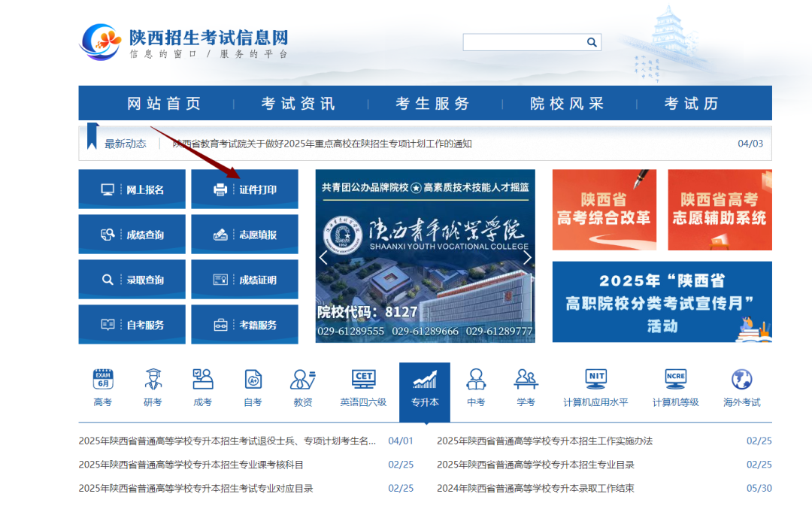The height and width of the screenshot is (506, 812).
Task: Select the 考籍服务 exam registry service
Action: tap(244, 324)
